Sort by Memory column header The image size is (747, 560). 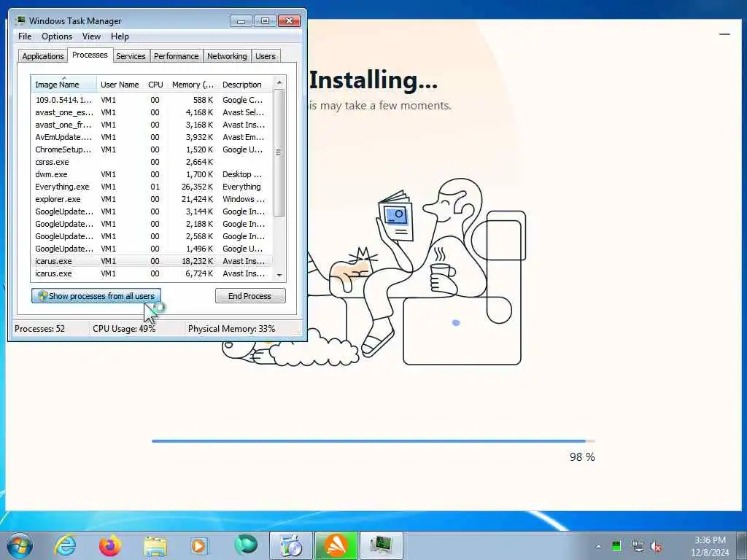(193, 85)
